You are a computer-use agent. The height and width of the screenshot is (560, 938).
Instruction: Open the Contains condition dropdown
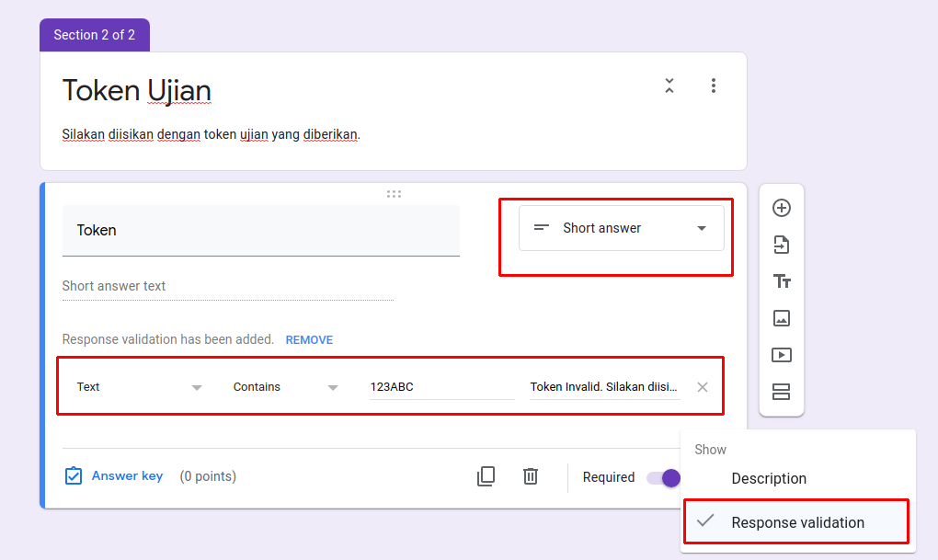tap(285, 387)
